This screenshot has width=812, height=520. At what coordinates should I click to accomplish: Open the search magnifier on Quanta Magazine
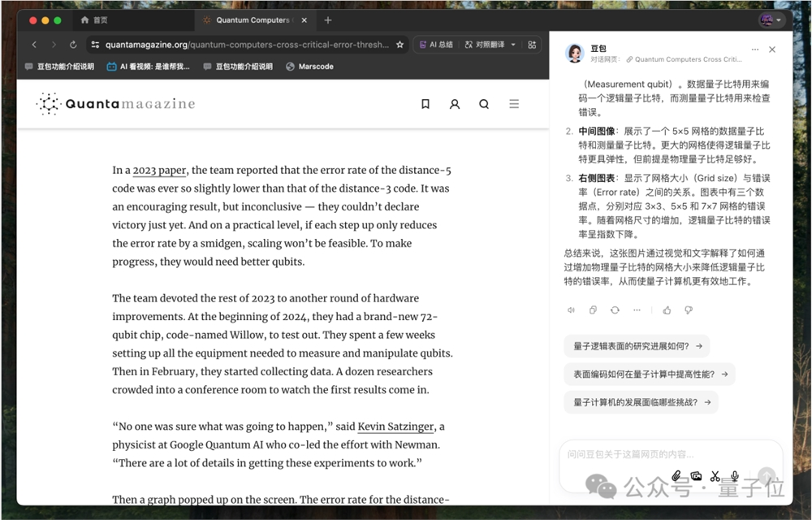pos(484,104)
